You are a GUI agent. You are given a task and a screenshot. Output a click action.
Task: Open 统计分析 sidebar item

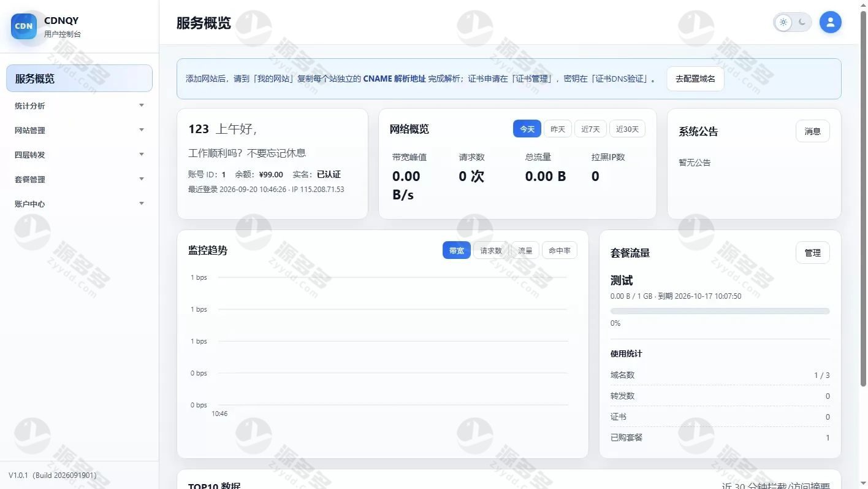pos(79,106)
